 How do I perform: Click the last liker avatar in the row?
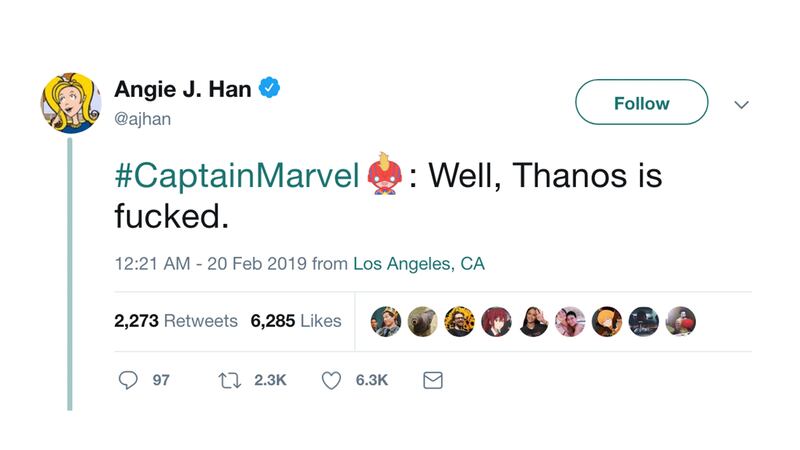(x=680, y=321)
